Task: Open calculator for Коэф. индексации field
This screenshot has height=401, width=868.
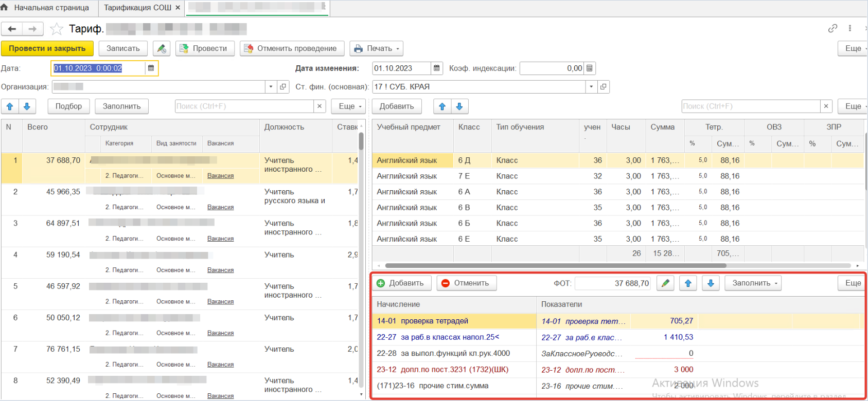Action: coord(590,68)
